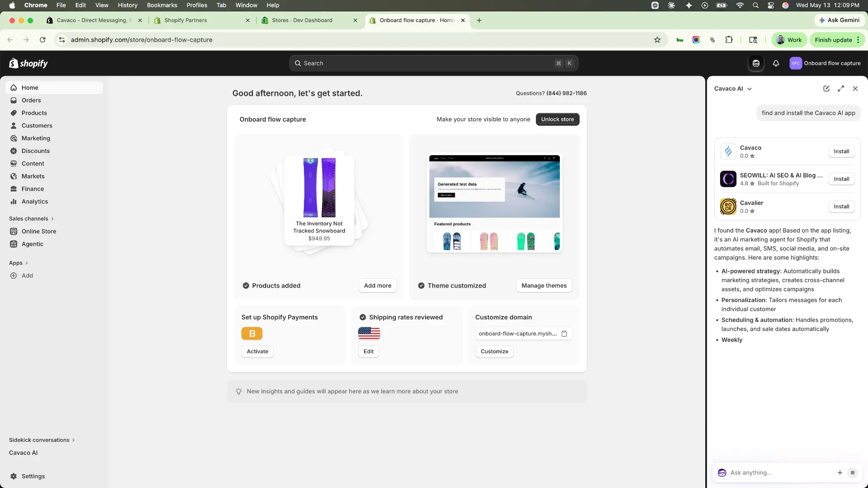Install the Cavaco app
Screen dimensions: 868x488
point(841,151)
